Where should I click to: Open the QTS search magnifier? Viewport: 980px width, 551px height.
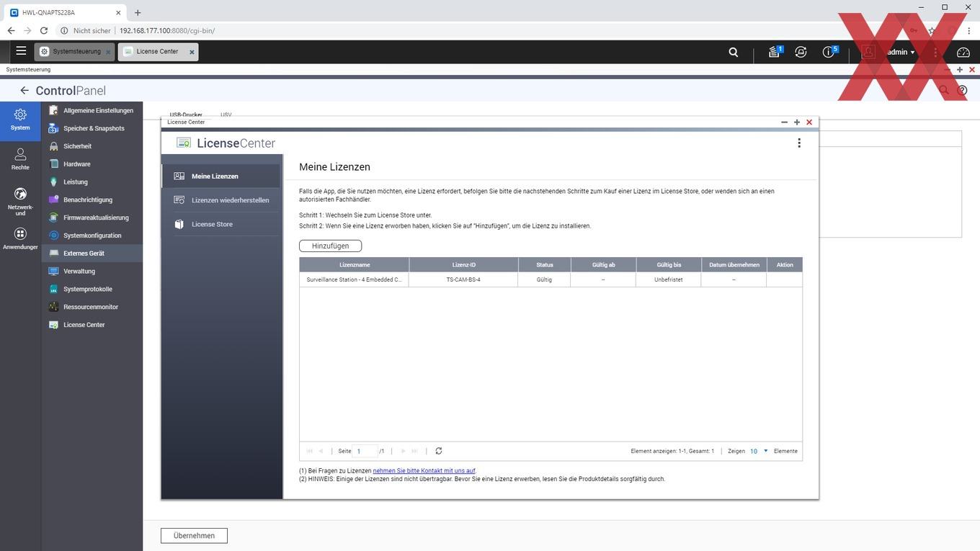(x=734, y=52)
